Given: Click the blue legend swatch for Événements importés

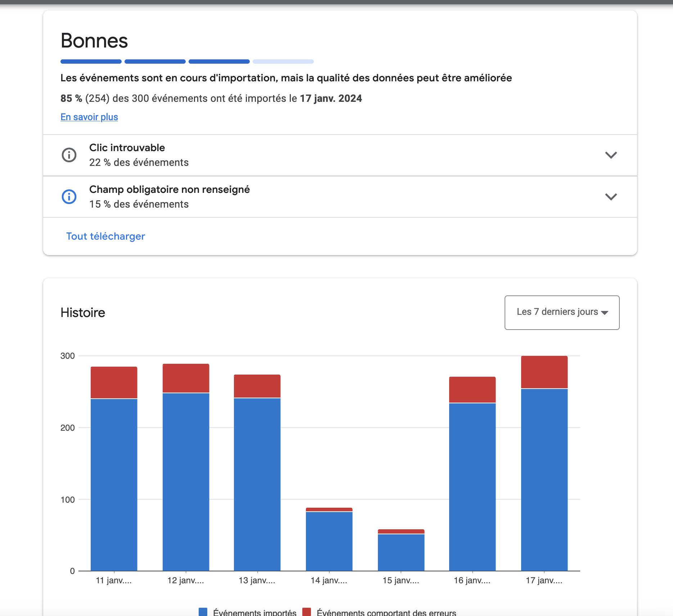Looking at the screenshot, I should [x=203, y=612].
